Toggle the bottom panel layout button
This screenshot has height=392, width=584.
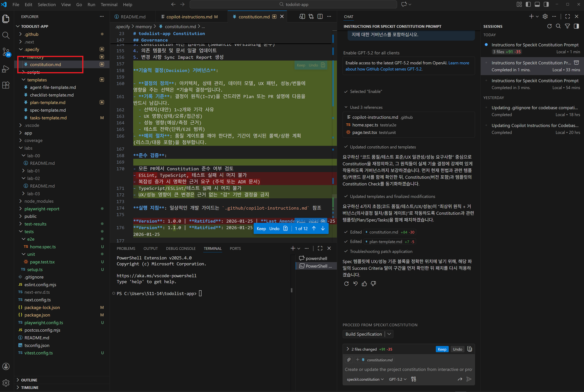(x=537, y=5)
